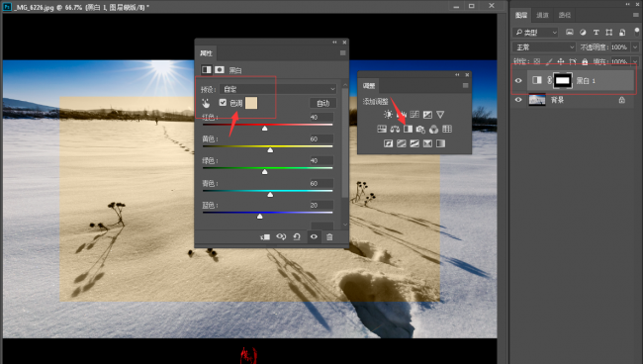This screenshot has height=364, width=643.
Task: Filter layers by pixel layer type
Action: [x=569, y=32]
